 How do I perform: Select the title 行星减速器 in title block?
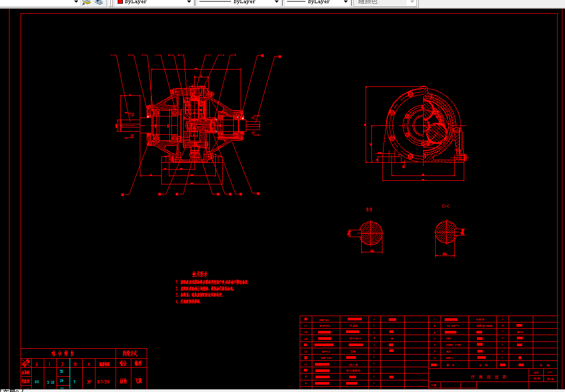[489, 377]
